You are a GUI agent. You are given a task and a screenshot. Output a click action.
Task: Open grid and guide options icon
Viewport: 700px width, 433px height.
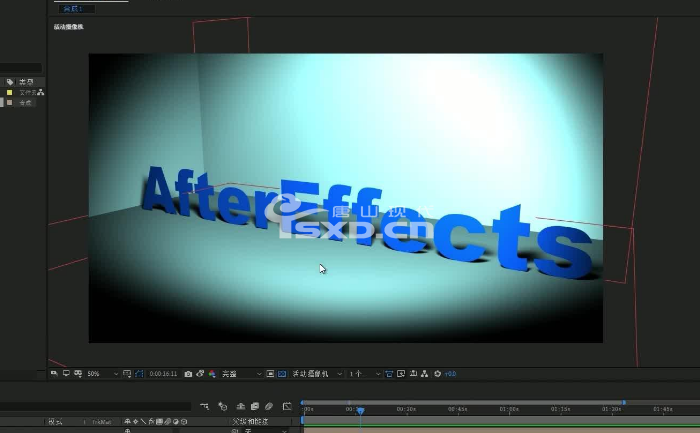[x=127, y=374]
